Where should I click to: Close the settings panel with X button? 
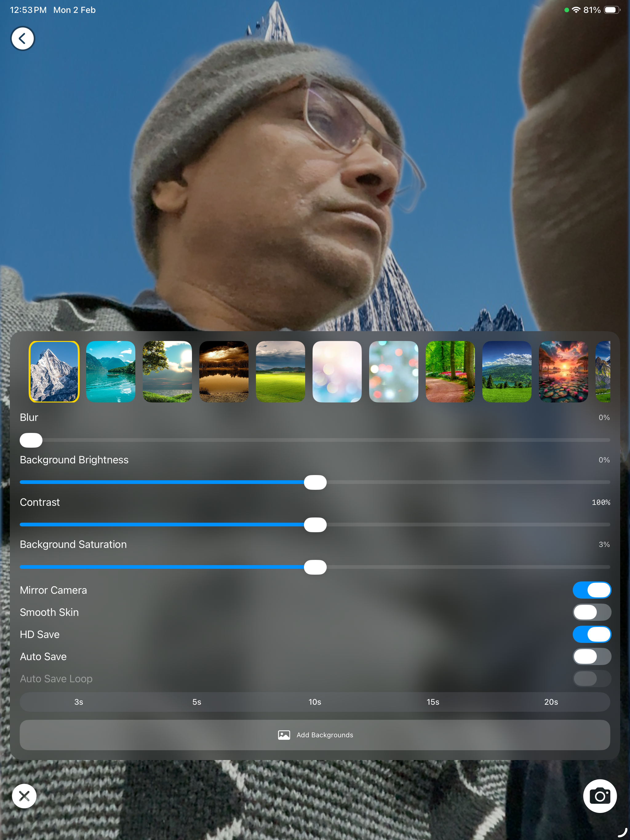[24, 796]
